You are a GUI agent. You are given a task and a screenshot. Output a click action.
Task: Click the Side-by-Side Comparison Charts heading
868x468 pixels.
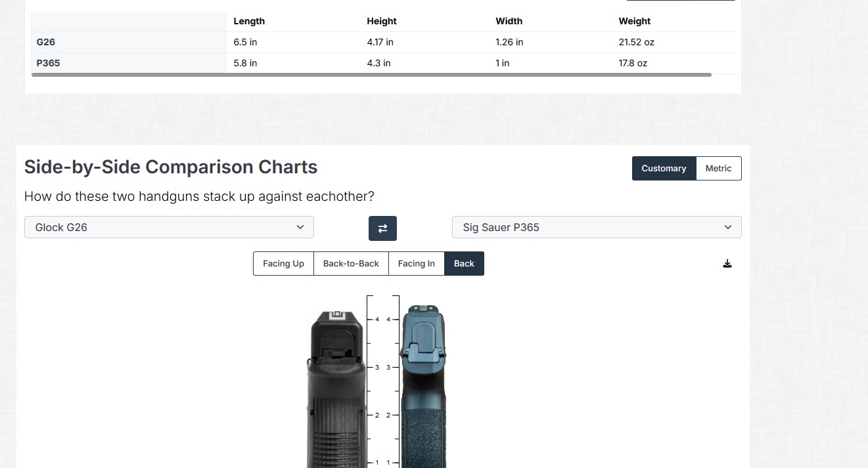click(171, 167)
